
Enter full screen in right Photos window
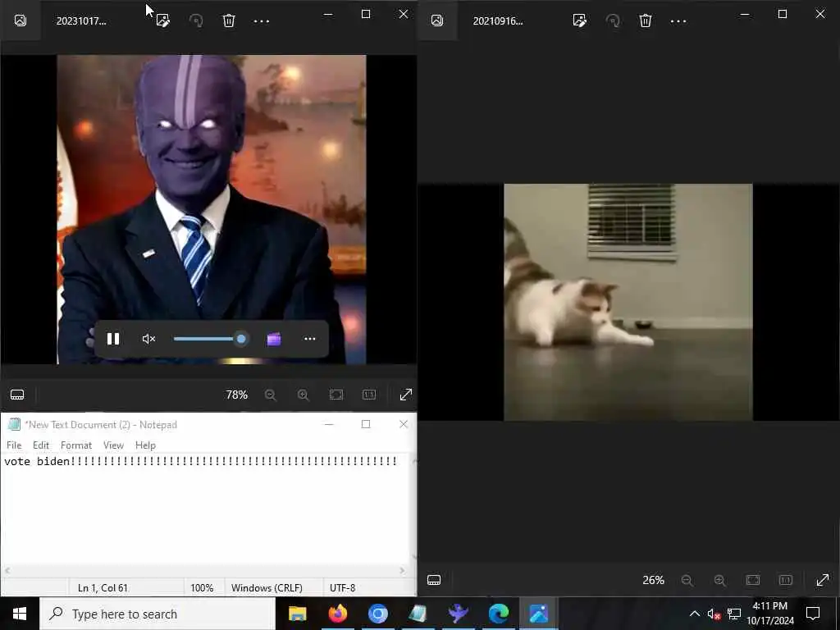point(823,580)
